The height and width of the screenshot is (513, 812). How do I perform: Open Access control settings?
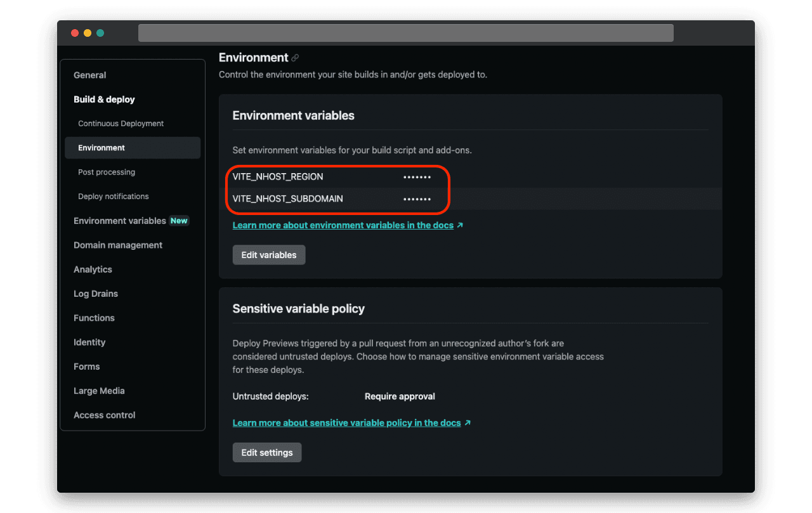(105, 415)
